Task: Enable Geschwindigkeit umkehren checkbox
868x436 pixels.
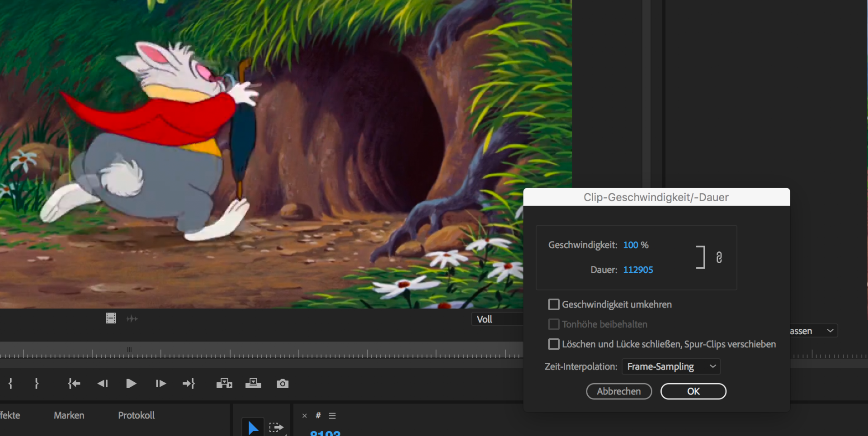Action: click(554, 304)
